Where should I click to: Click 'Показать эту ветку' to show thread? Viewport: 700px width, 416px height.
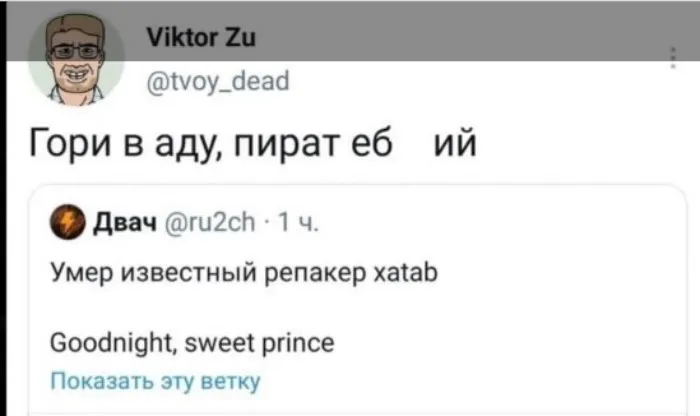click(x=155, y=381)
